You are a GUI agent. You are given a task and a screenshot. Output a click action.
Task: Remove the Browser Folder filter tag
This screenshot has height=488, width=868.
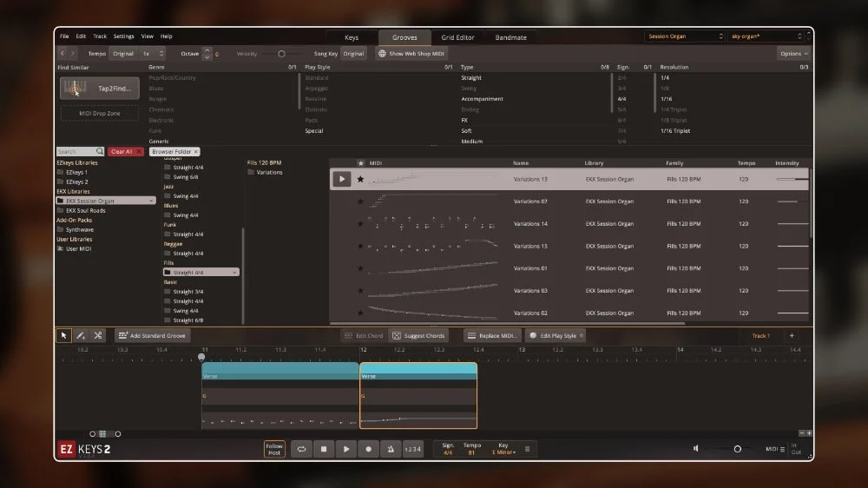tap(195, 151)
